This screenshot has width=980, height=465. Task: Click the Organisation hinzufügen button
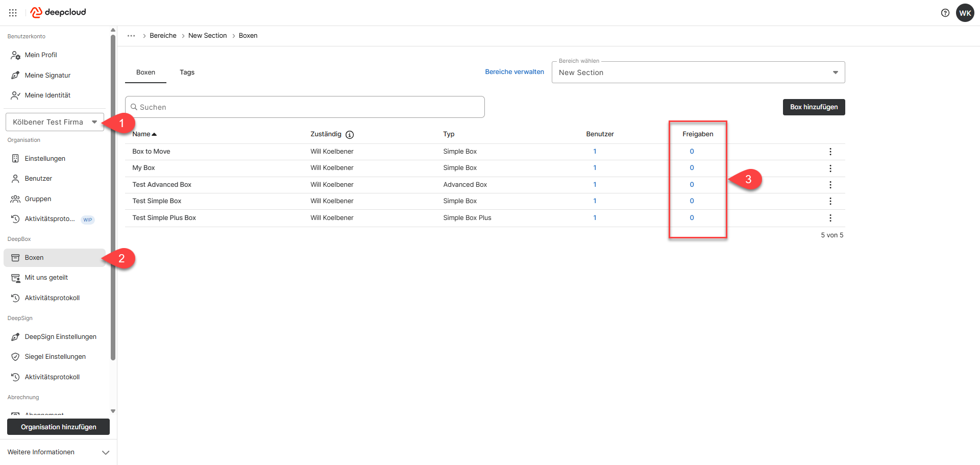point(58,427)
